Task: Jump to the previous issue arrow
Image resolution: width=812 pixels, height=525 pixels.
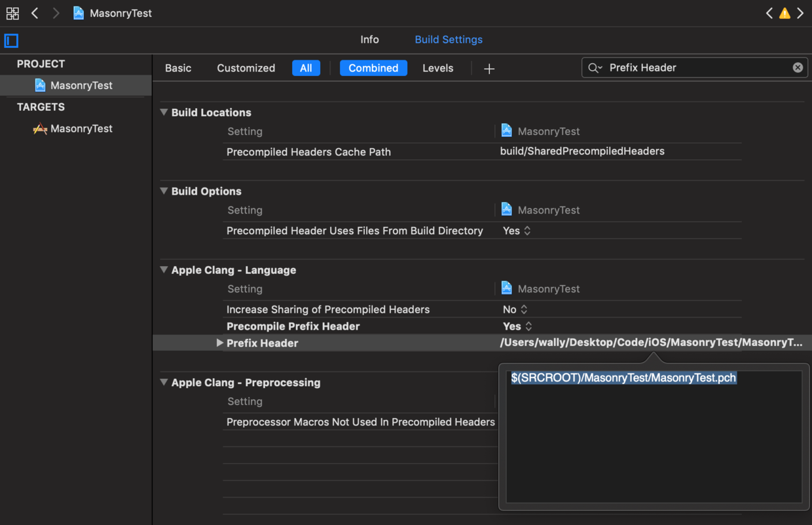Action: click(x=769, y=13)
